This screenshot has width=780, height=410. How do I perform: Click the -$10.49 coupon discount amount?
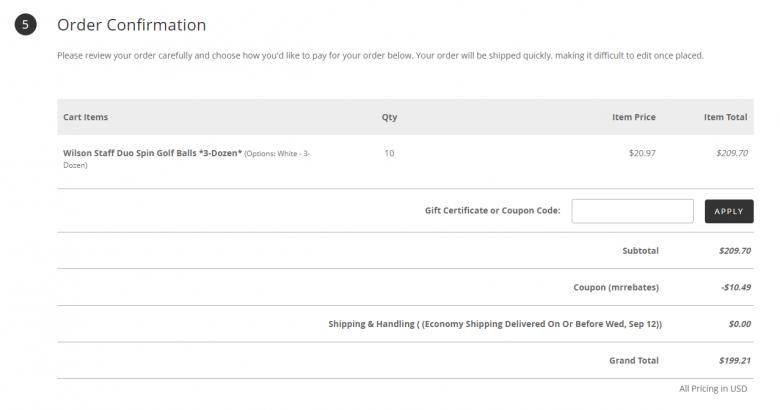click(x=735, y=287)
